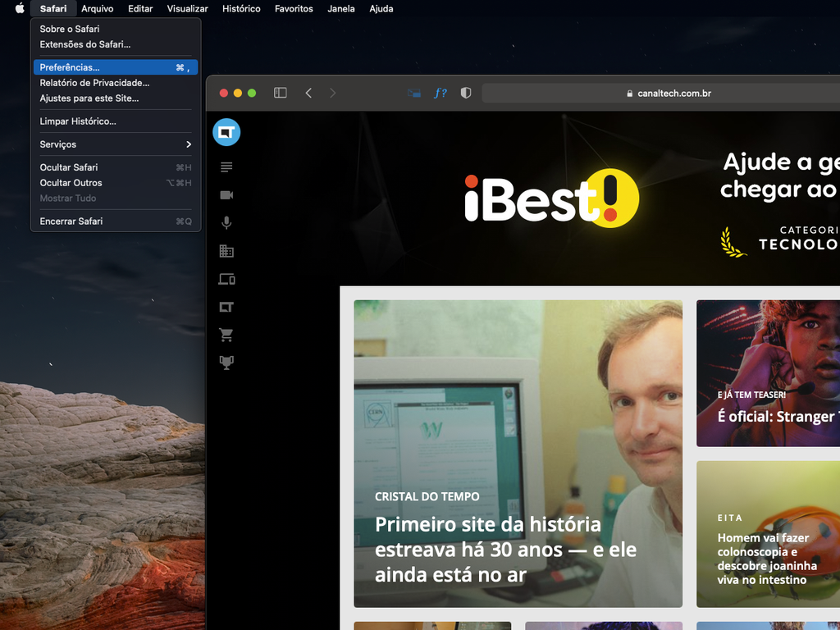840x630 pixels.
Task: Open the Primeiro site da história article
Action: (x=518, y=454)
